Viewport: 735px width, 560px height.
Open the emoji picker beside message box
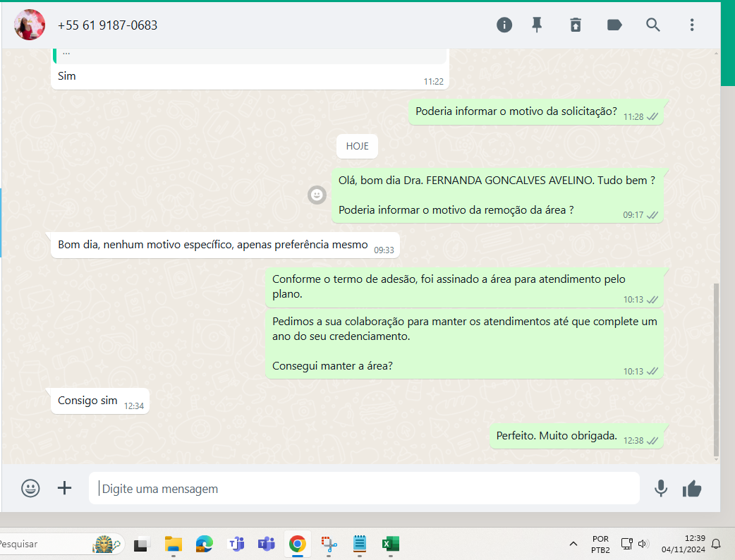30,488
